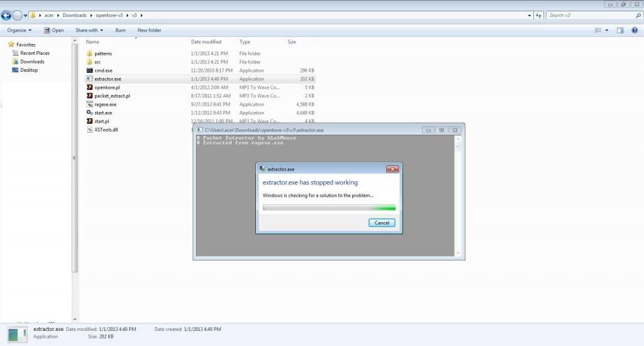Select the patterns folder icon

tap(89, 53)
